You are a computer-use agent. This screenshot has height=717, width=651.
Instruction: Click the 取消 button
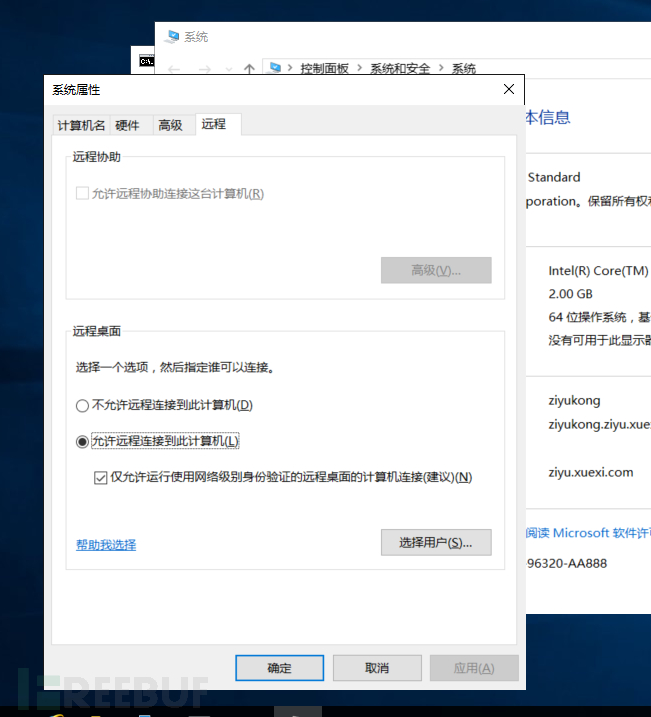[377, 668]
